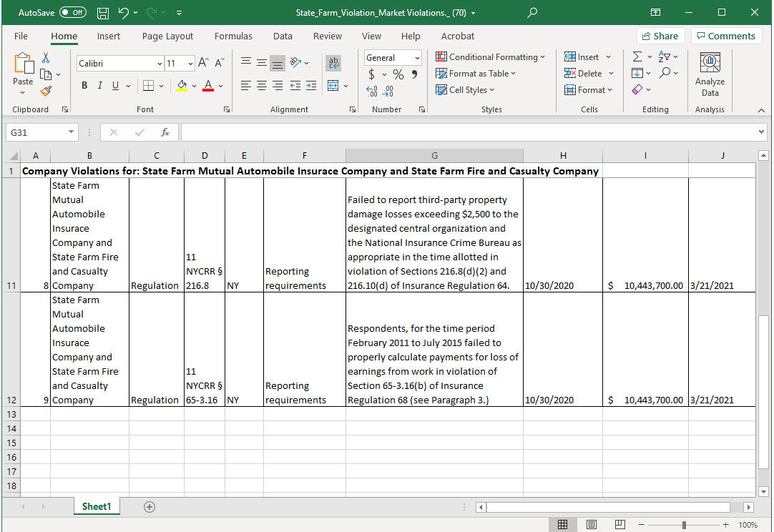Click the Increase Indent icon
The image size is (774, 532).
[311, 85]
